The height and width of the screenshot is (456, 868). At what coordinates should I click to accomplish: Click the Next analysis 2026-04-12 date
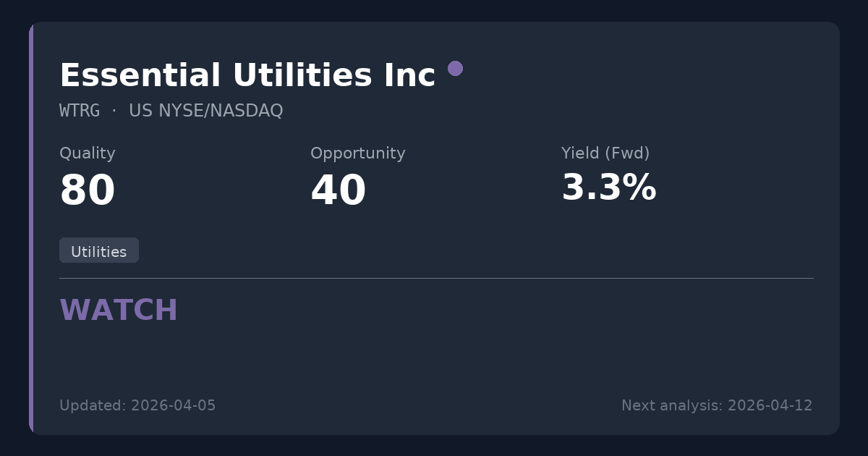(716, 405)
